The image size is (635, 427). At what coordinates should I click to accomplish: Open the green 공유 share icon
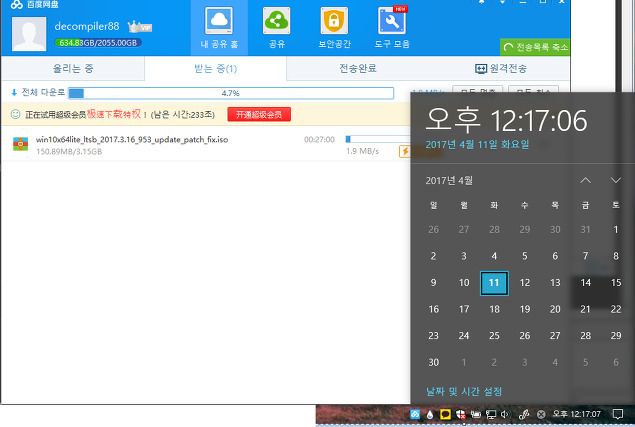click(276, 21)
